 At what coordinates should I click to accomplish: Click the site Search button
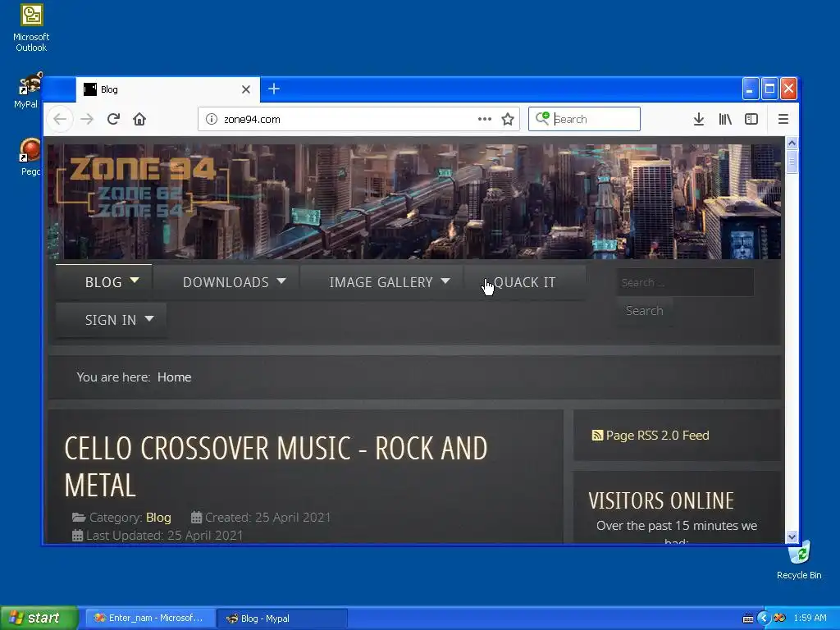click(645, 311)
